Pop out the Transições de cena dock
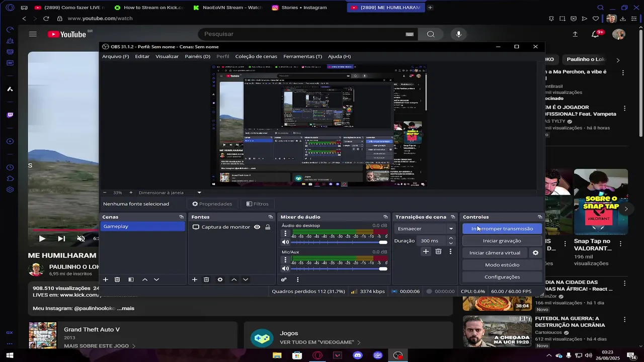 453,217
